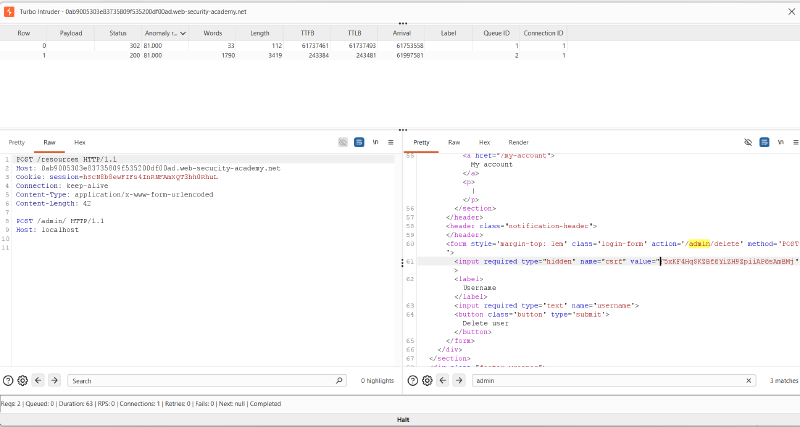This screenshot has height=427, width=800.
Task: Click the Turbo Intruder app icon in title bar
Action: (9, 11)
